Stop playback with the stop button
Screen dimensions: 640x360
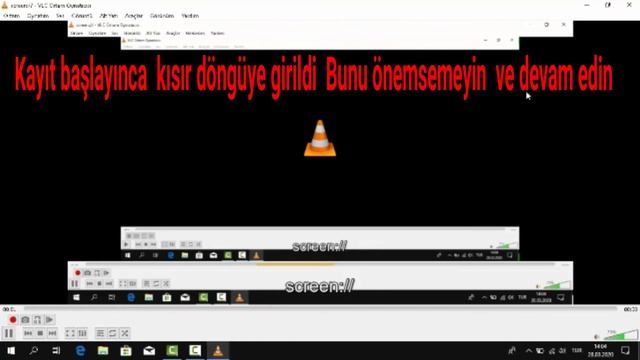40,333
